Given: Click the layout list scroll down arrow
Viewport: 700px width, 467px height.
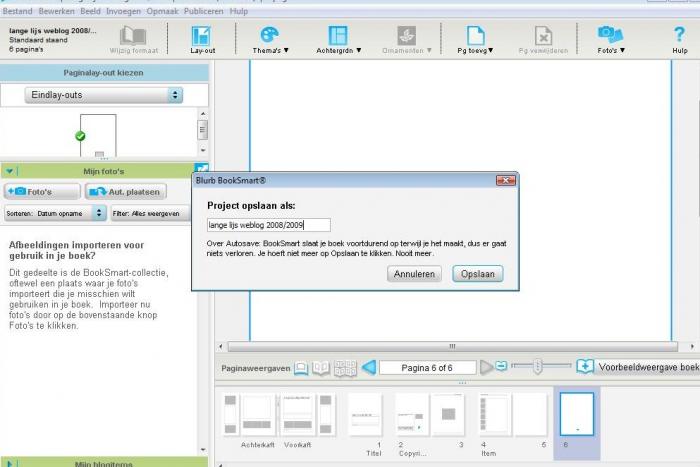Looking at the screenshot, I should pos(203,150).
